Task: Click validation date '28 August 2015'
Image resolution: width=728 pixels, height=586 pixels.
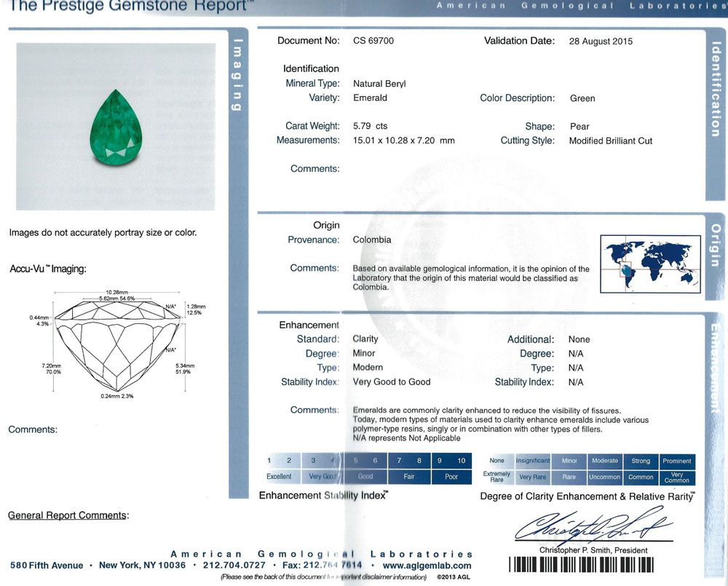Action: pos(601,41)
